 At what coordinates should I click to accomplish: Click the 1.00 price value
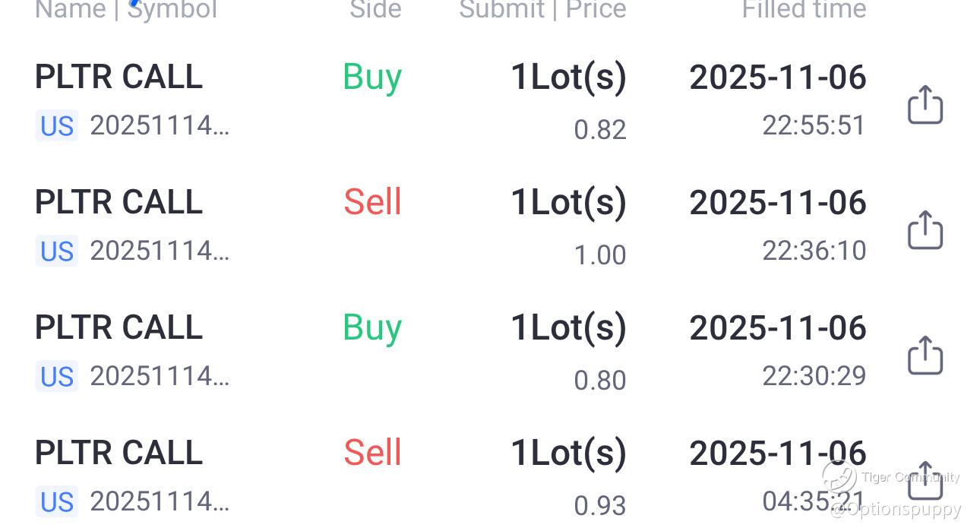click(x=599, y=255)
